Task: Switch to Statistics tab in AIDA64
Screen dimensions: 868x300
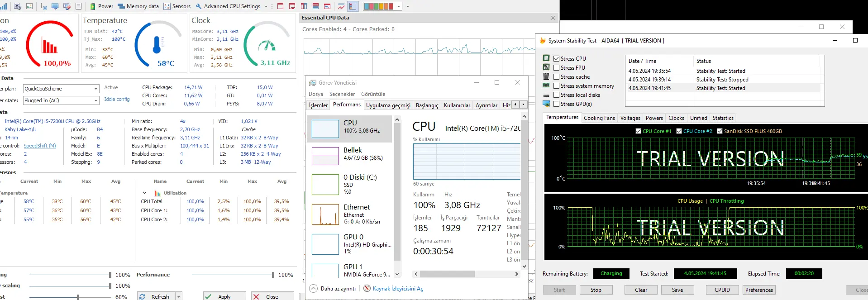Action: click(x=723, y=118)
